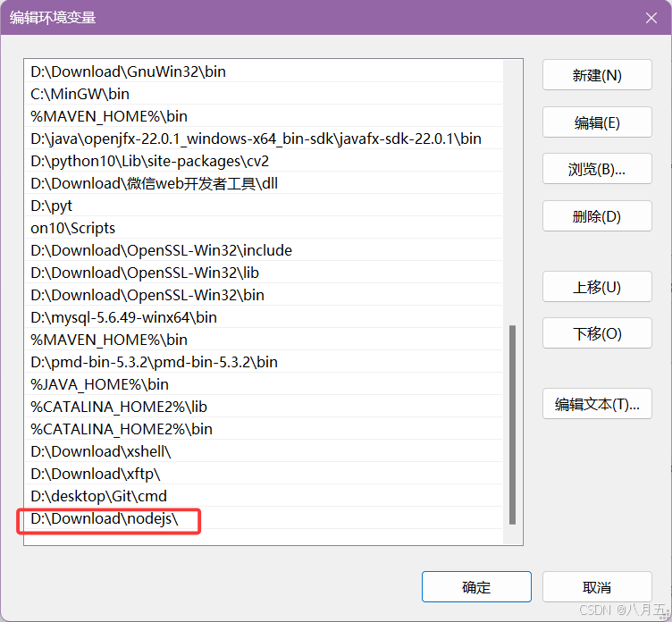
Task: Select the on10\Scripts entry
Action: [264, 228]
